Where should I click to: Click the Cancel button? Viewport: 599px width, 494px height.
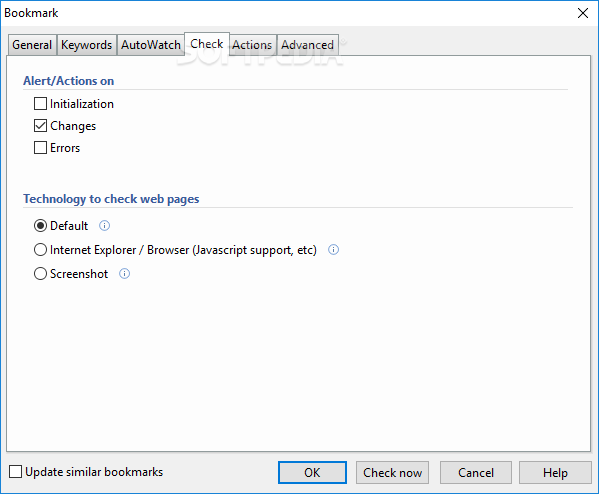476,473
